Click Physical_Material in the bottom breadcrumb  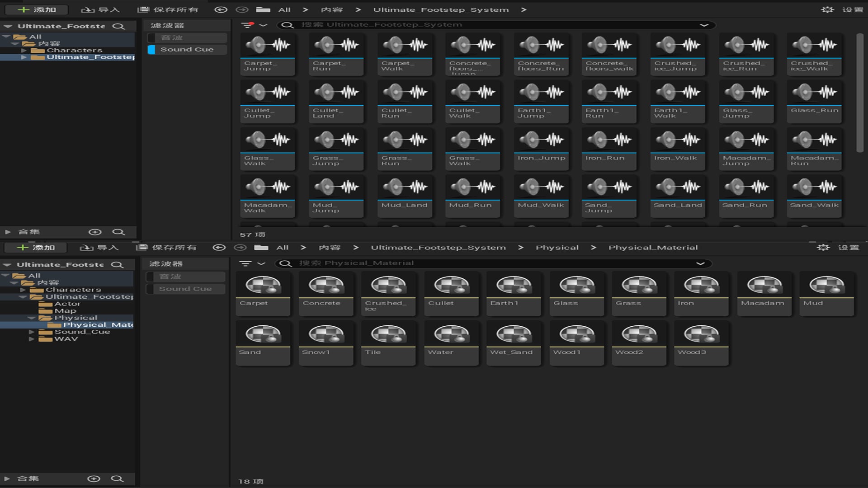653,247
